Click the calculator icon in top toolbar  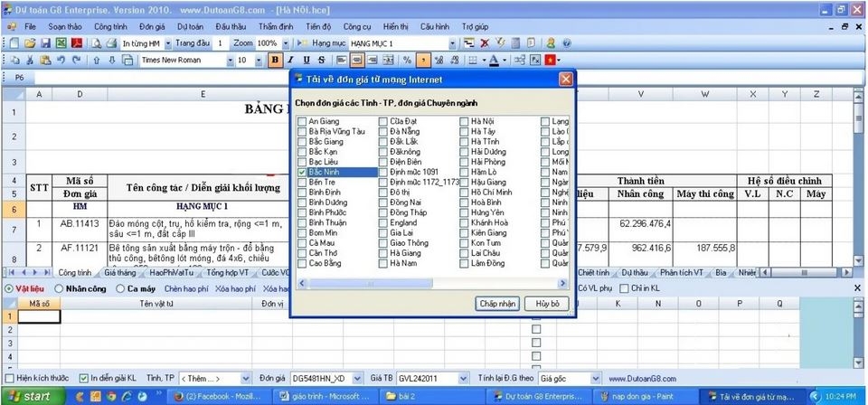[x=515, y=43]
